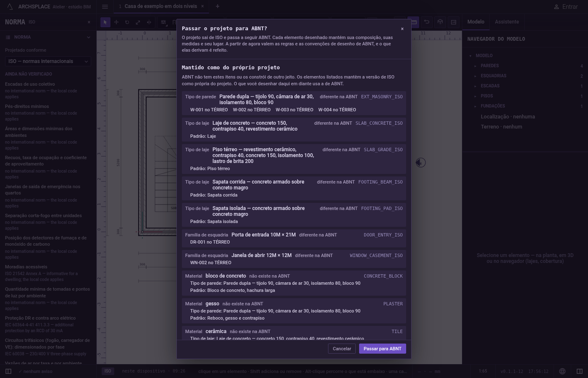
Task: Open the ISO normas internacionais dropdown
Action: point(48,61)
